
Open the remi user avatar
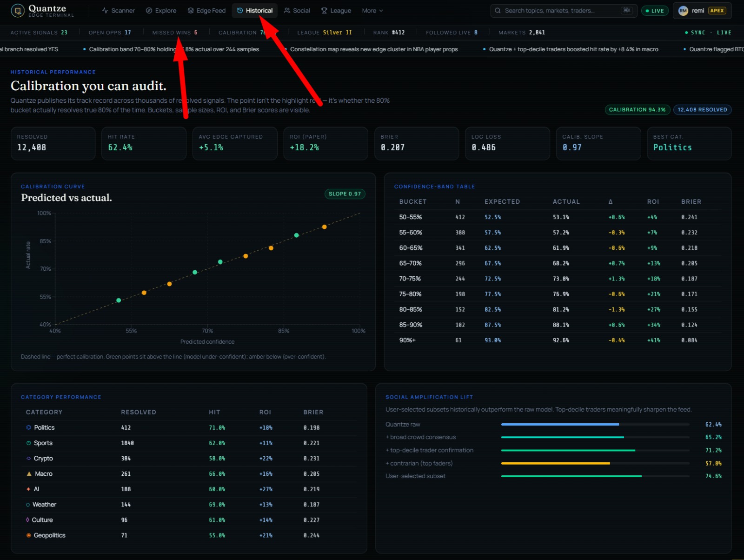tap(683, 11)
